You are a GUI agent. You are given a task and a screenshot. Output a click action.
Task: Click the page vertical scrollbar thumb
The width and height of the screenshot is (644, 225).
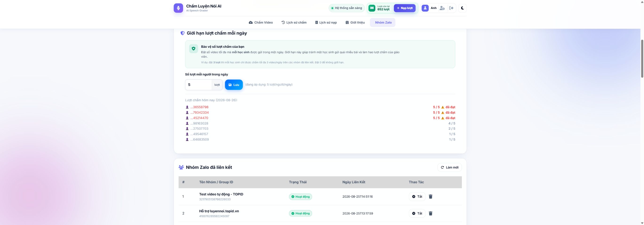click(642, 59)
